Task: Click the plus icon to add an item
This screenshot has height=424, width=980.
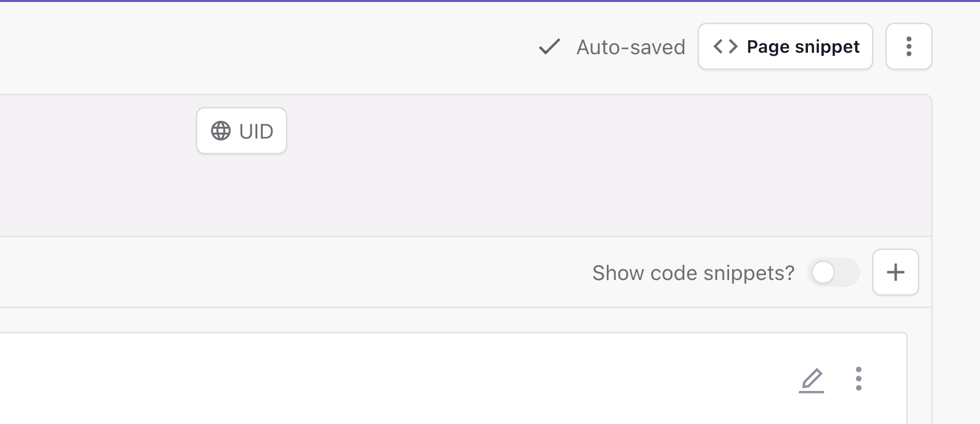Action: pyautogui.click(x=896, y=272)
